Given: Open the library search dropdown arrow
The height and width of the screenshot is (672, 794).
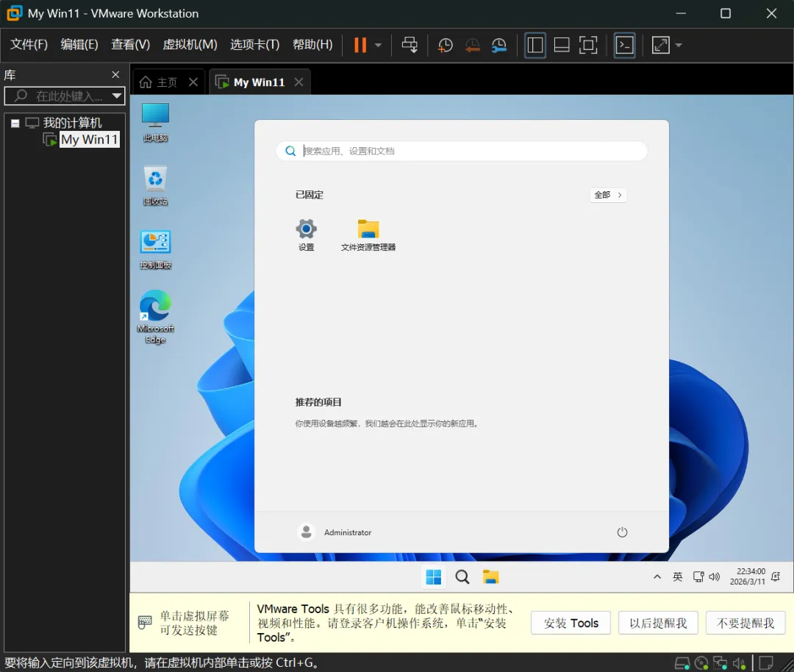Looking at the screenshot, I should tap(117, 96).
